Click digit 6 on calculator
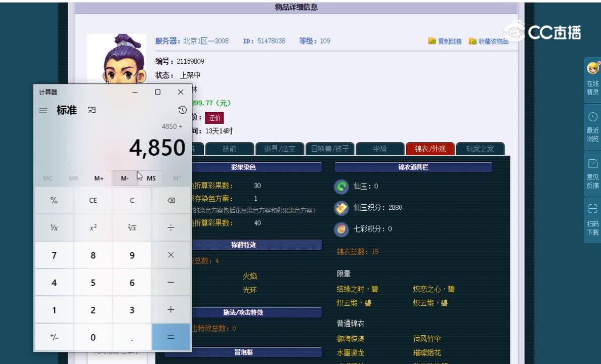The height and width of the screenshot is (364, 601). [132, 283]
